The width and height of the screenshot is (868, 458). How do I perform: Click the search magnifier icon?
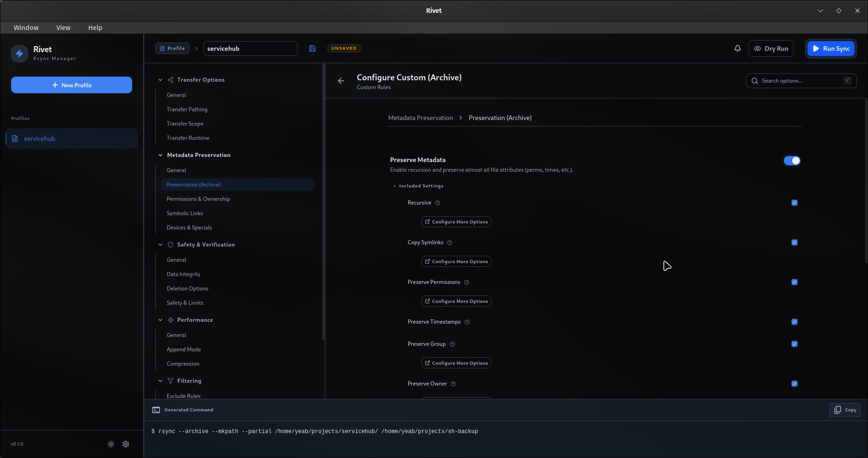[x=755, y=81]
